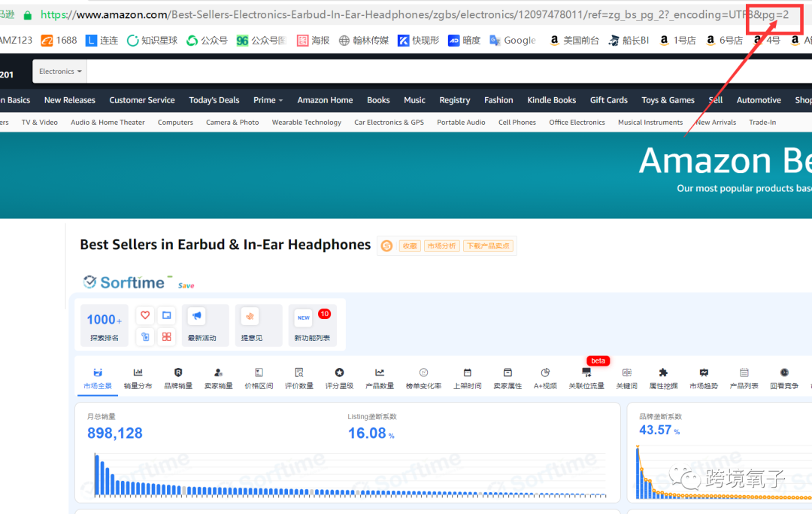Go to Wearable Technology subcategory
Image resolution: width=812 pixels, height=514 pixels.
click(x=307, y=122)
